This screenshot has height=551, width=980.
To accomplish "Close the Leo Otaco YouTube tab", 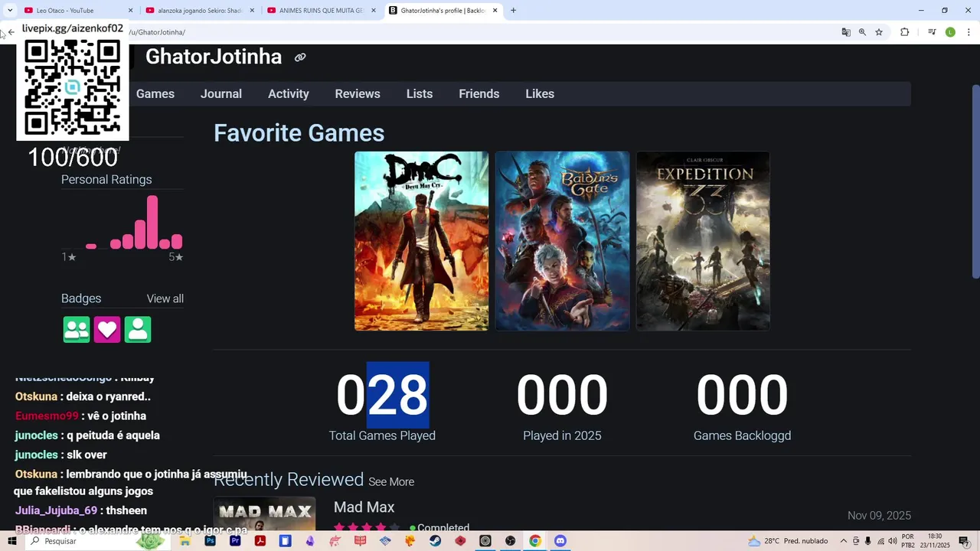I will pos(130,11).
